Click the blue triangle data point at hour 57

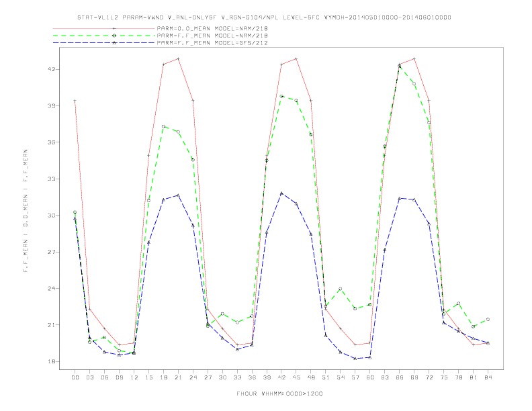(x=355, y=359)
